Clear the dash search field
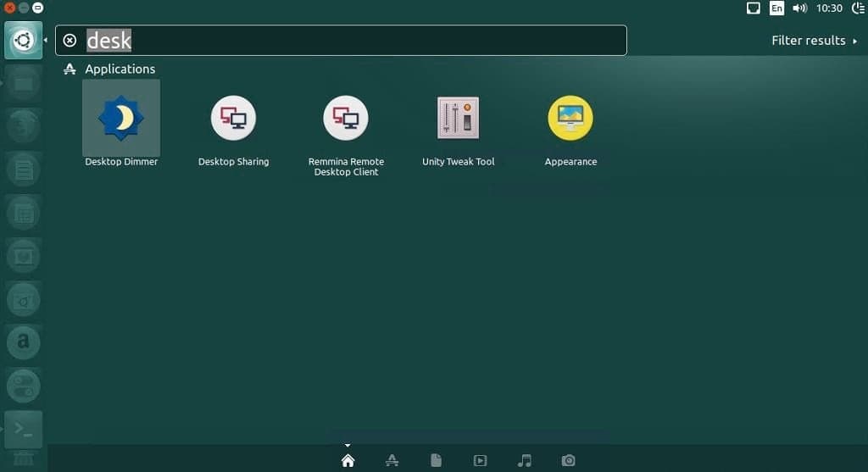The height and width of the screenshot is (472, 868). point(70,41)
